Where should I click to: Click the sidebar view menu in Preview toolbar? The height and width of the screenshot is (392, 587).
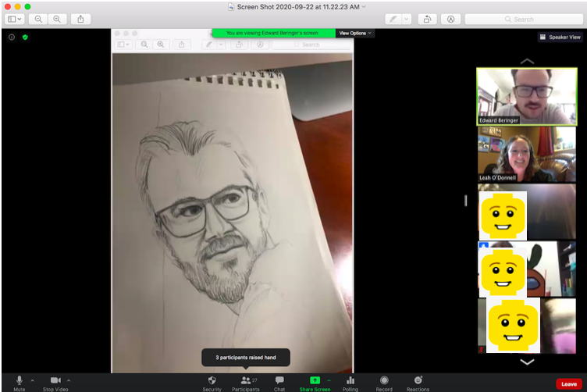pos(15,19)
